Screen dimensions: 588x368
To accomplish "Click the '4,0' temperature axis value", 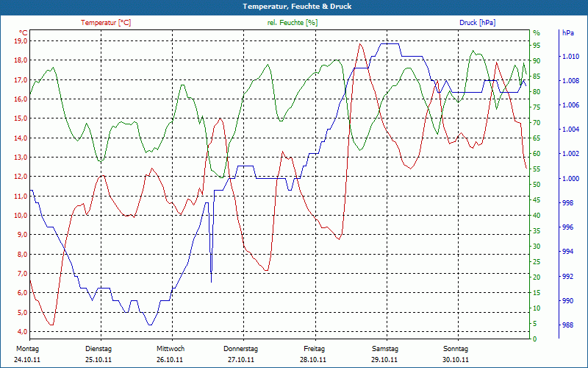I will click(22, 332).
